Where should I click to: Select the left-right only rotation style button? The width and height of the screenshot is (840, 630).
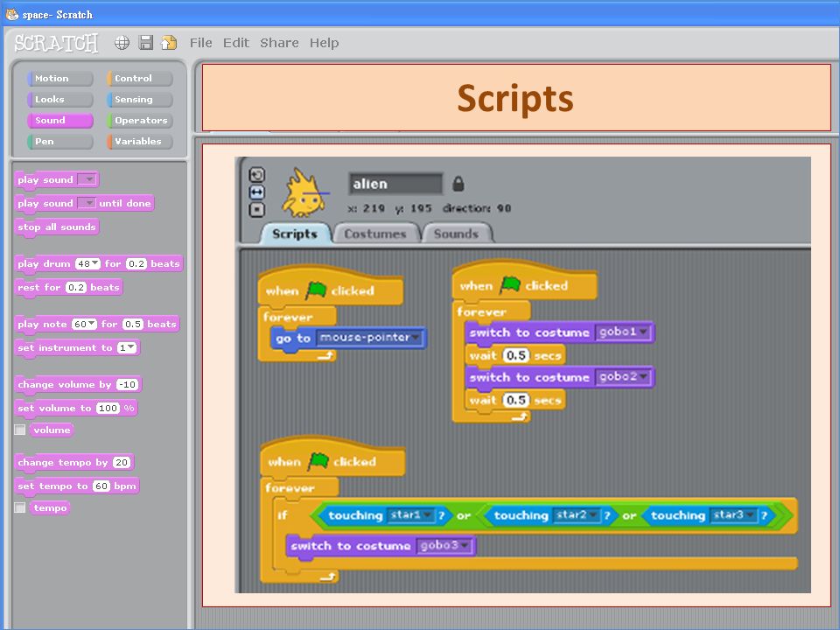257,192
